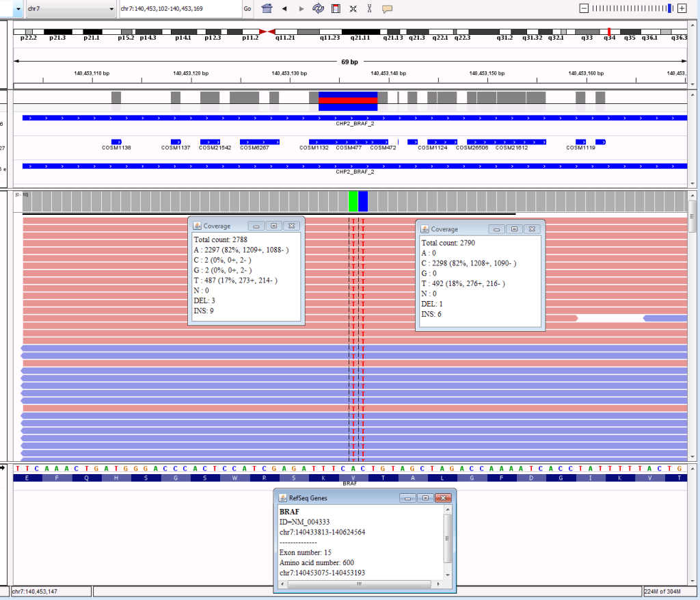
Task: Click the refresh tracks icon
Action: coord(319,9)
